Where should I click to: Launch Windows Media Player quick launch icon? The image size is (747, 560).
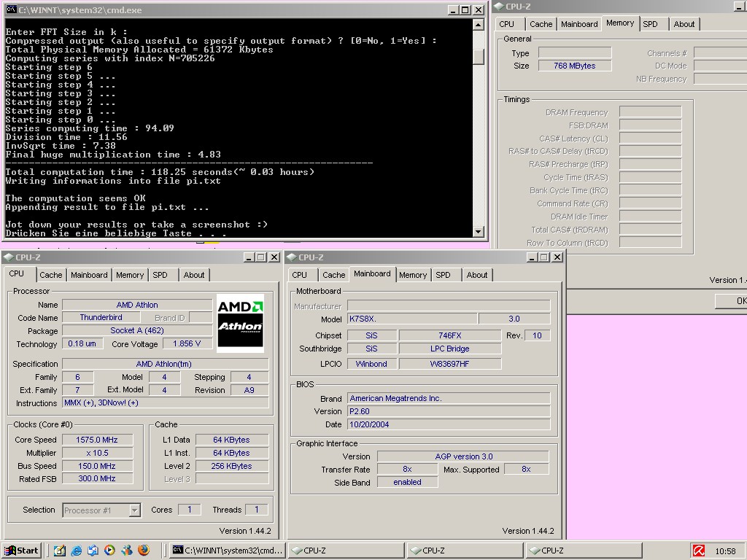pos(109,551)
